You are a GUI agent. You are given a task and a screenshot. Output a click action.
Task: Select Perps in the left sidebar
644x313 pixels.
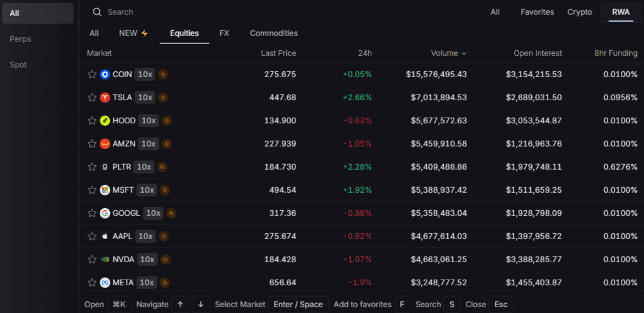click(x=21, y=39)
